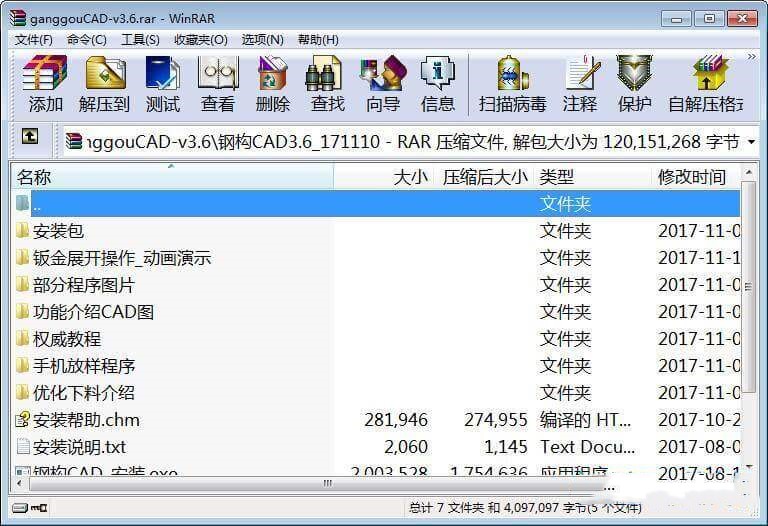Click the 信息 (Info) toolbar icon
The image size is (768, 526).
437,73
